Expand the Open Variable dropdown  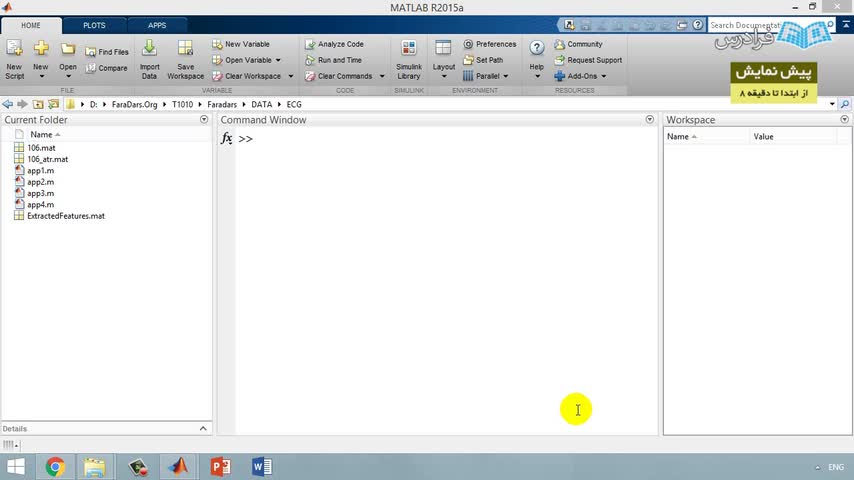pyautogui.click(x=278, y=60)
